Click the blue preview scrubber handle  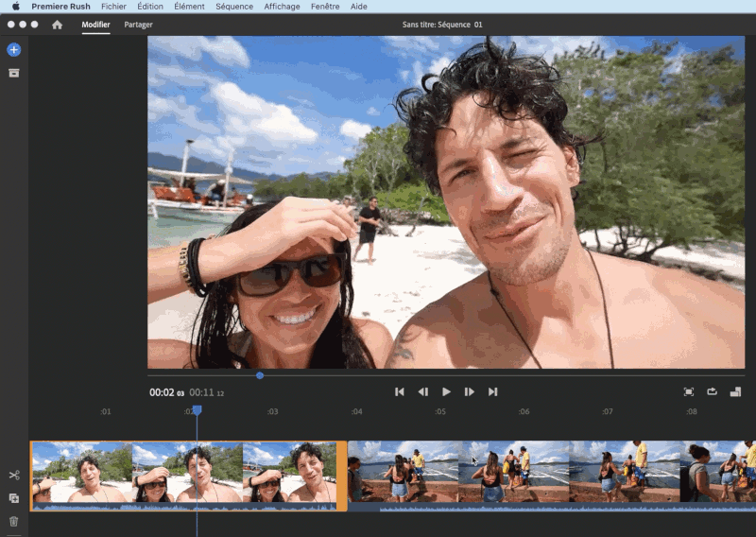(x=260, y=375)
